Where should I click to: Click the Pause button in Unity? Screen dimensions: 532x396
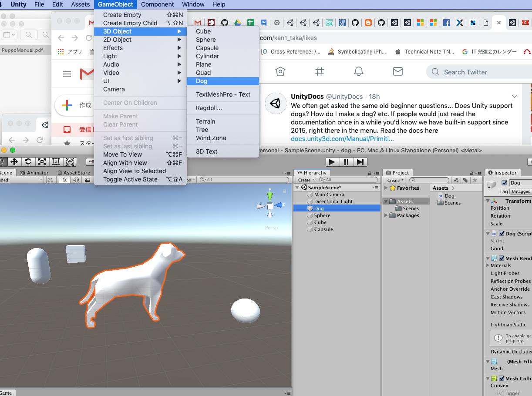pos(346,162)
